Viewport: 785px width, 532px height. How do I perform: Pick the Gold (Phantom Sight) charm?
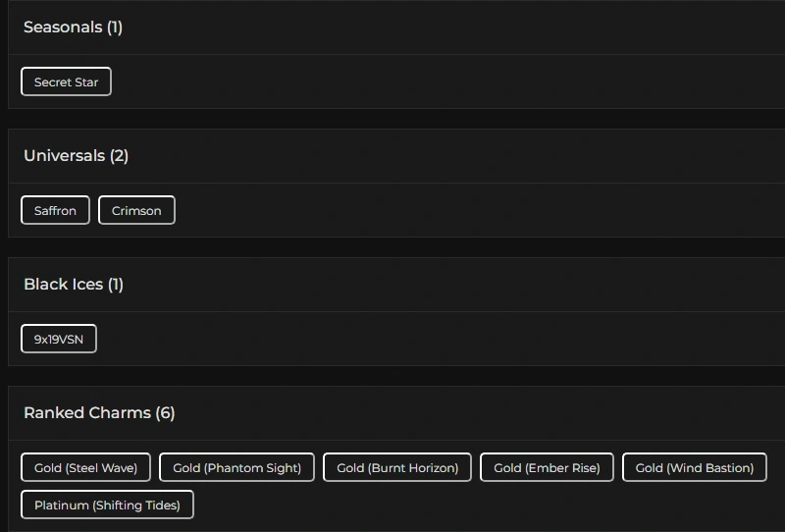point(236,467)
